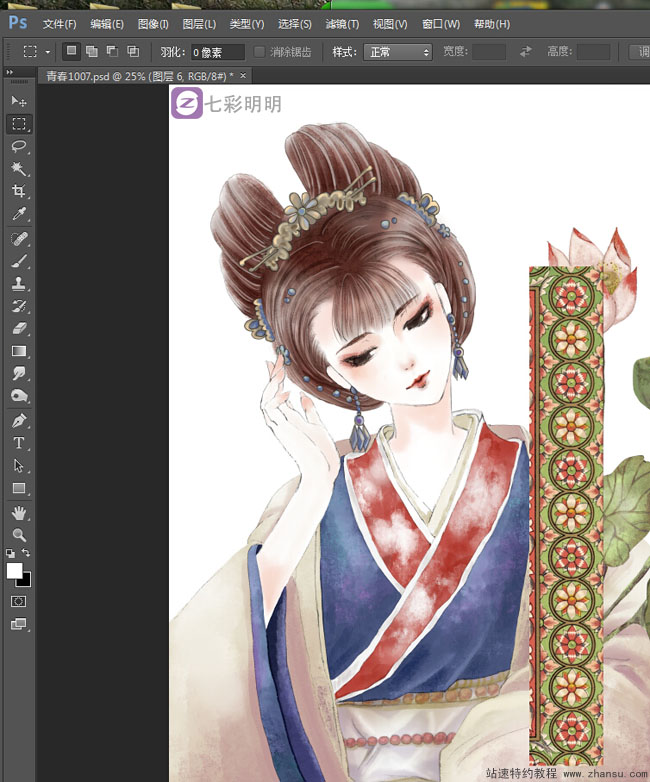Open the 视图(V) menu
The image size is (650, 782).
[390, 24]
